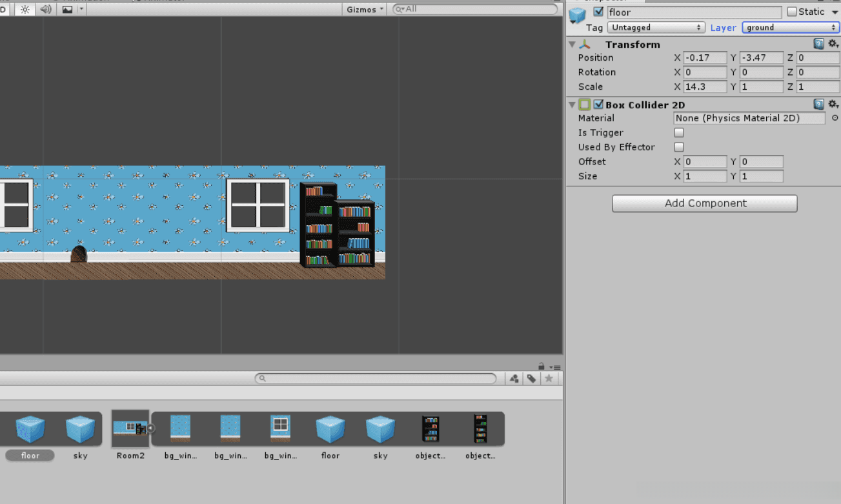Viewport: 841px width, 504px height.
Task: Toggle scene lighting sun icon
Action: coord(25,9)
